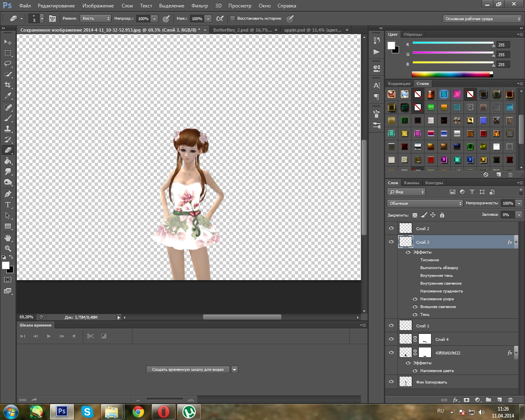
Task: Open the Фильтр menu
Action: click(199, 6)
